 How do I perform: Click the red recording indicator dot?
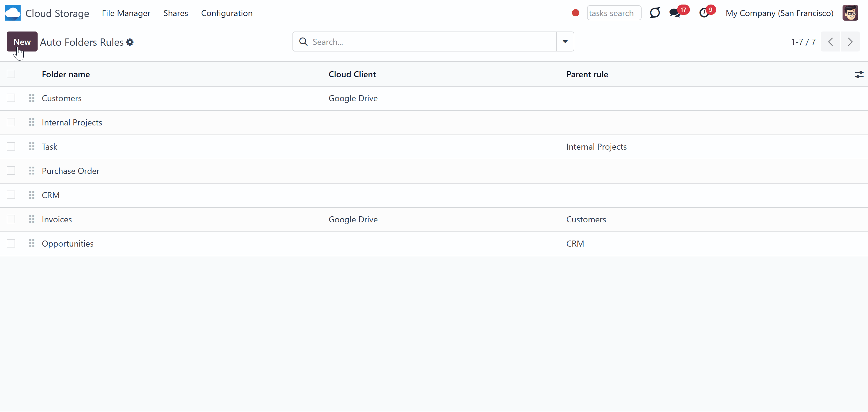coord(576,13)
